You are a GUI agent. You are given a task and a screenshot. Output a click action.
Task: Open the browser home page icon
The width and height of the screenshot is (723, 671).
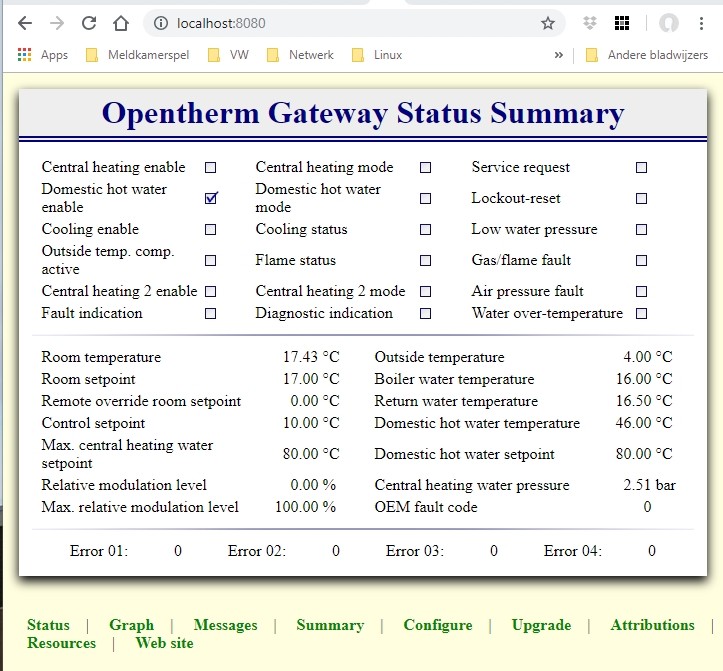121,23
